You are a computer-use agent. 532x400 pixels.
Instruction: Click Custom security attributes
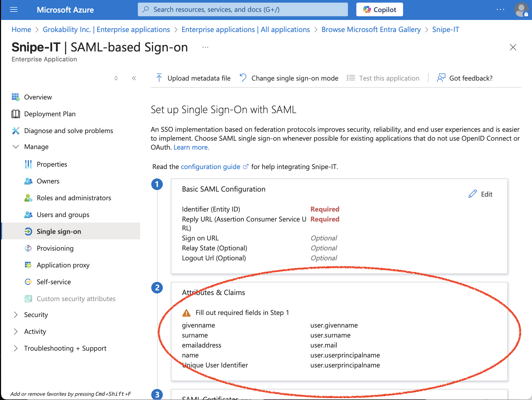pyautogui.click(x=76, y=299)
